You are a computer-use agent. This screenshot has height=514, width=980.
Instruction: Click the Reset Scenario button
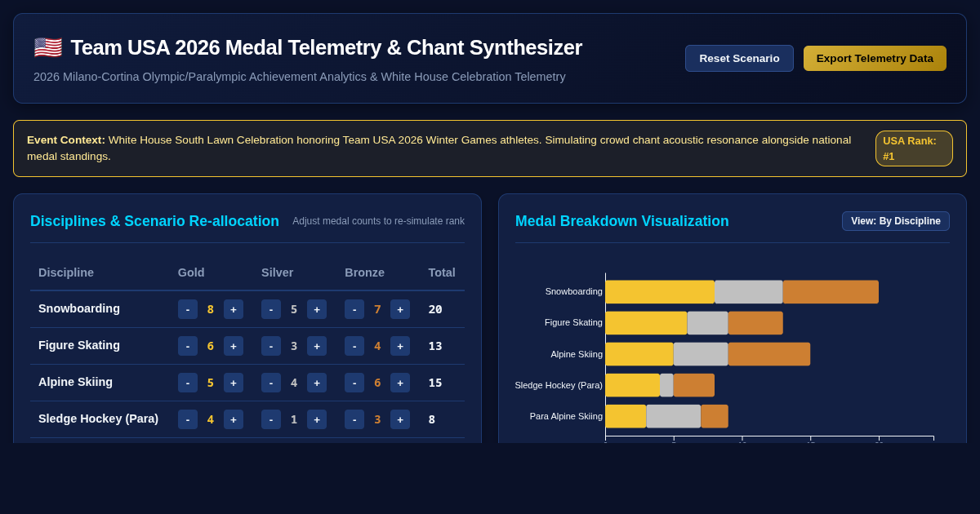tap(739, 58)
